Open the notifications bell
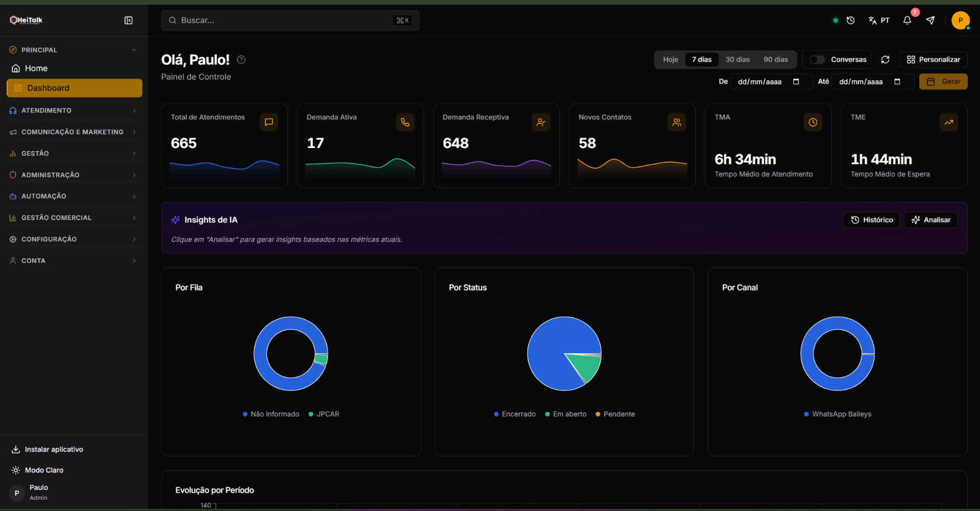Image resolution: width=980 pixels, height=511 pixels. pos(907,20)
